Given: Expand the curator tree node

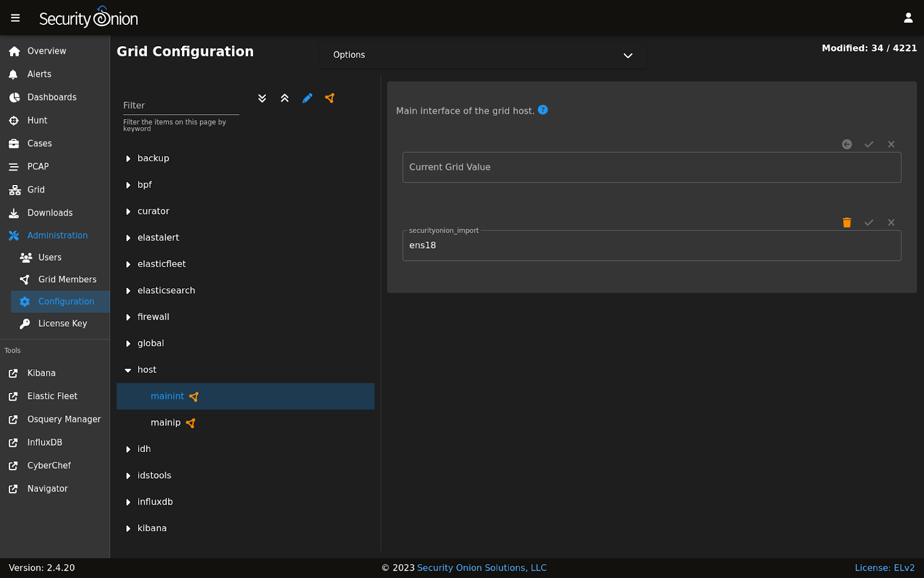Looking at the screenshot, I should click(x=128, y=212).
